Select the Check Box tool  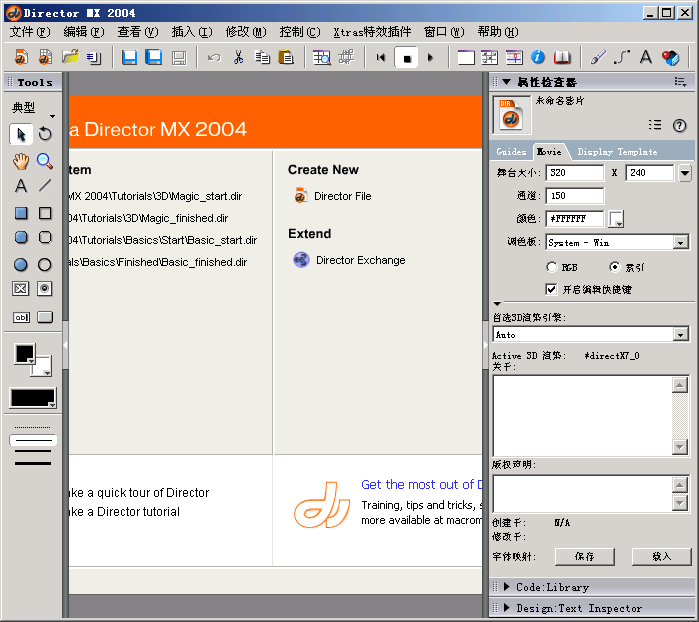click(21, 289)
